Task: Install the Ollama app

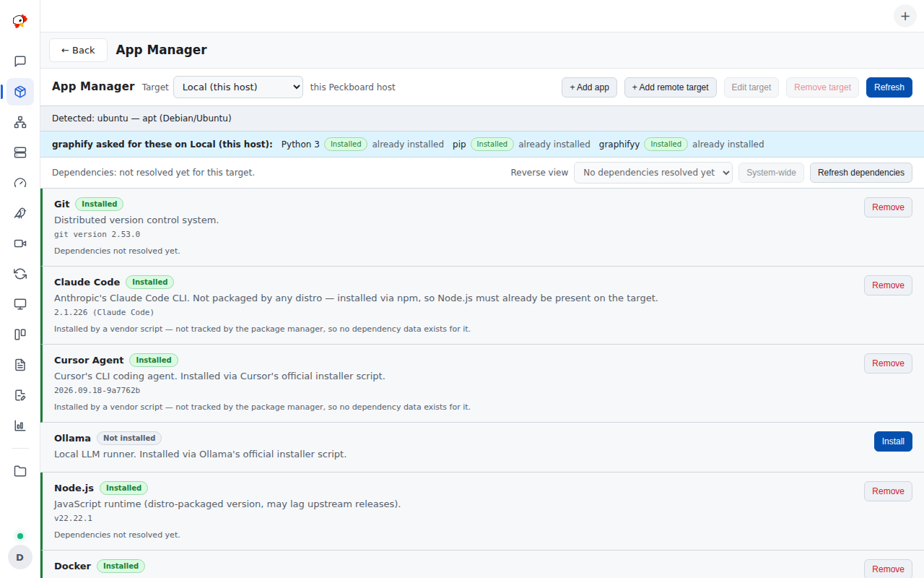Action: tap(893, 441)
